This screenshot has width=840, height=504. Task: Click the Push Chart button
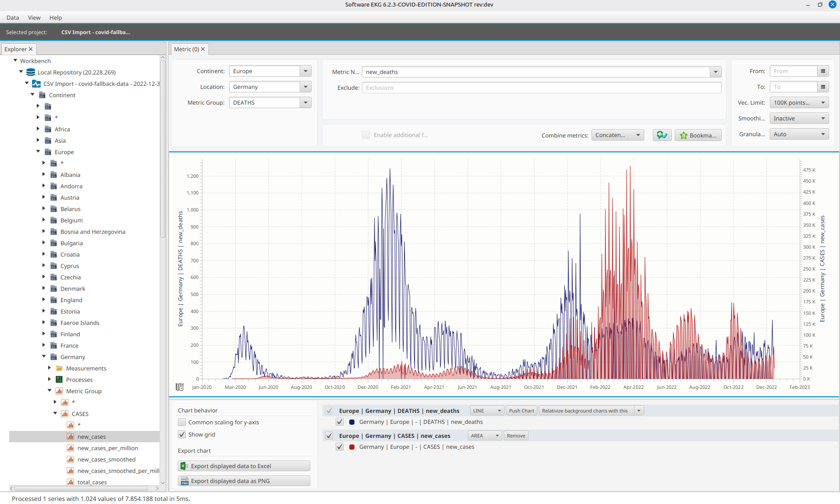point(521,411)
